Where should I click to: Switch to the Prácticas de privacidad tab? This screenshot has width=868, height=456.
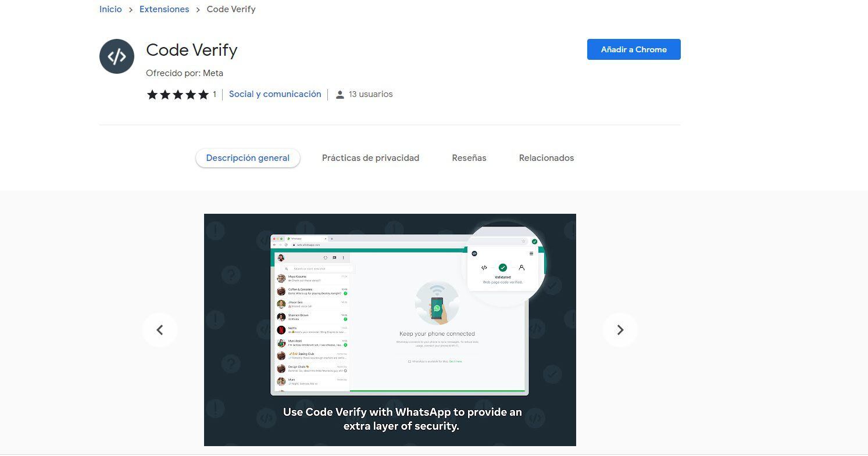[x=370, y=158]
